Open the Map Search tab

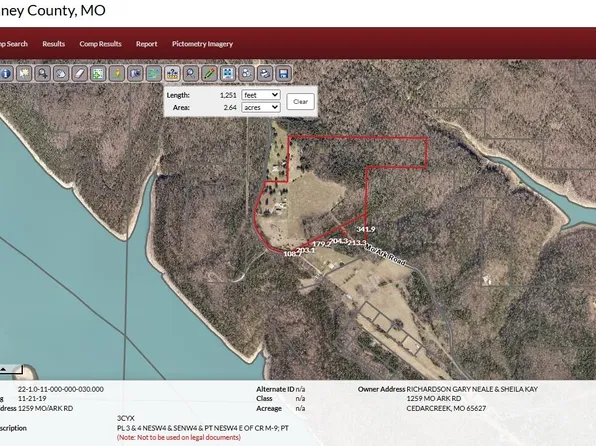pyautogui.click(x=14, y=44)
